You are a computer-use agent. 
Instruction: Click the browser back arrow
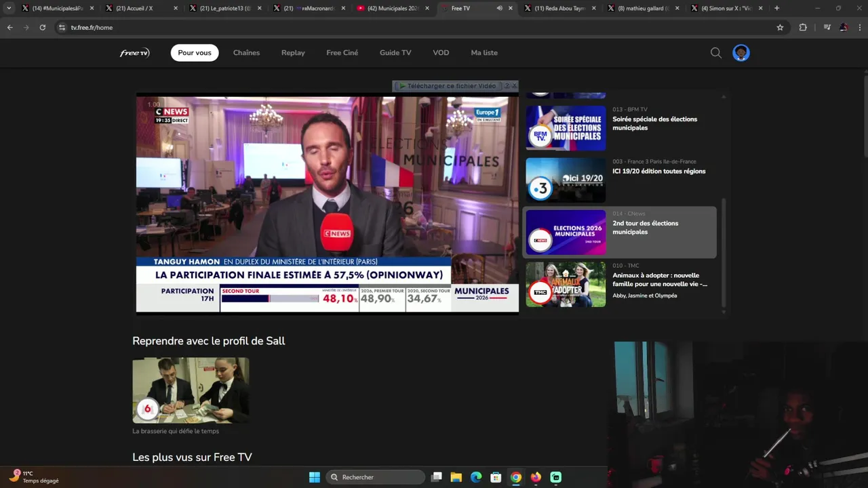tap(9, 27)
